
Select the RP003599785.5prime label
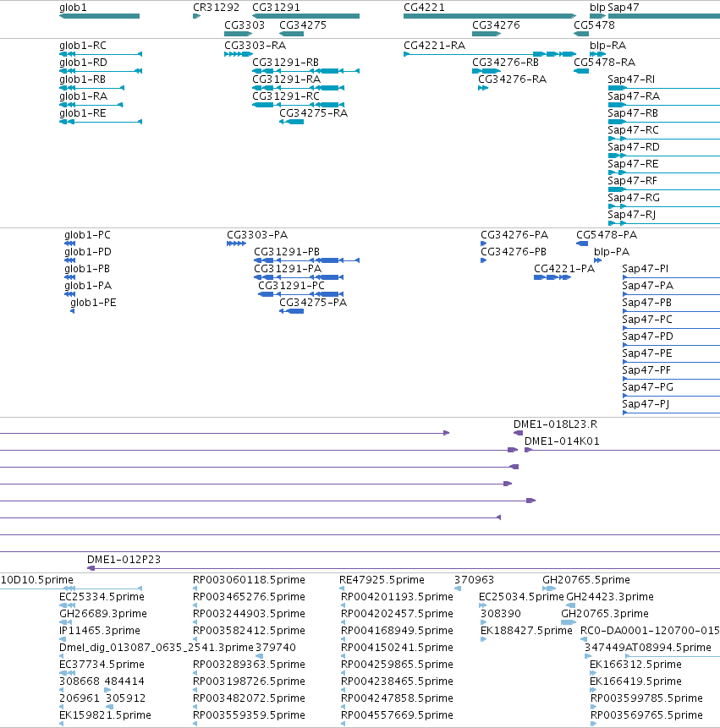(646, 698)
